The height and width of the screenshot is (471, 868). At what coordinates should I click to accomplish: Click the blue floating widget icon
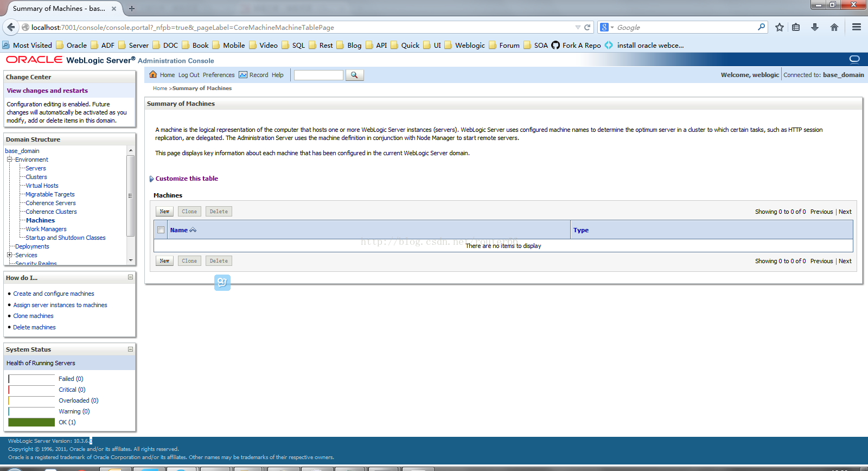(222, 282)
